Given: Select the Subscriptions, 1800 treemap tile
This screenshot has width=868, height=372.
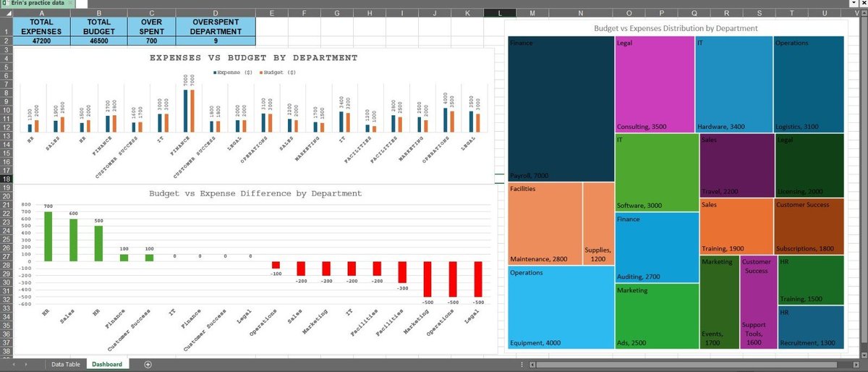Looking at the screenshot, I should coord(809,226).
